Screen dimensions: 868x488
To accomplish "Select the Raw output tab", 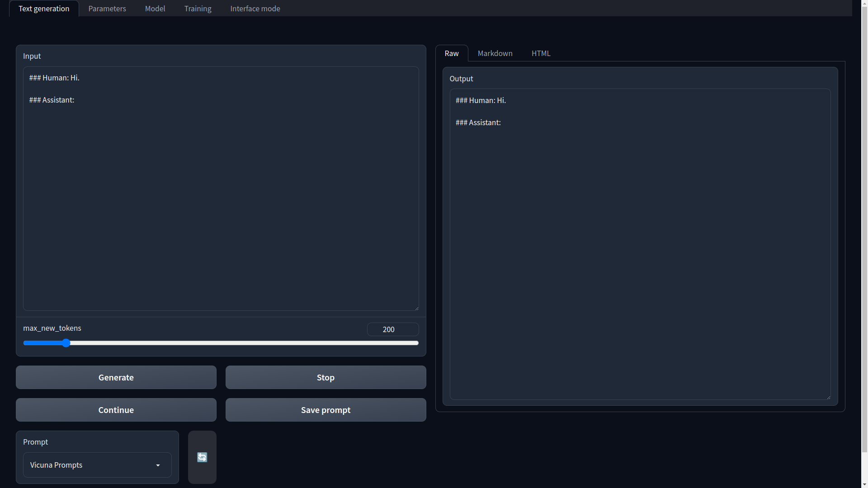I will [x=452, y=53].
